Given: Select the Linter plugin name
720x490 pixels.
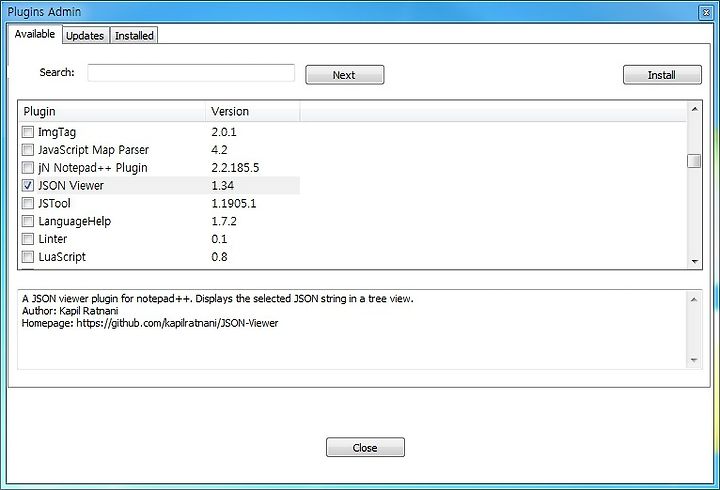Looking at the screenshot, I should click(53, 239).
